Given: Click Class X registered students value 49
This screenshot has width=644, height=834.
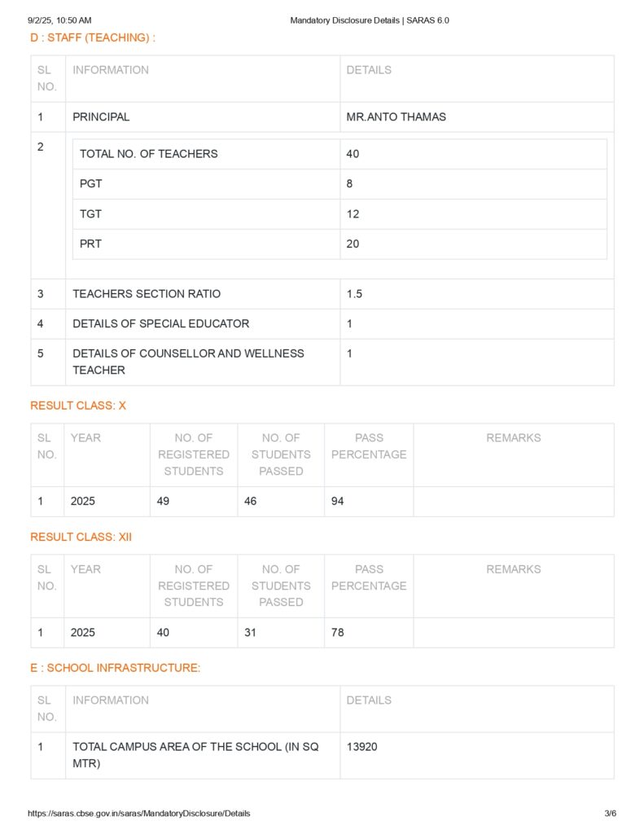Looking at the screenshot, I should point(164,502).
